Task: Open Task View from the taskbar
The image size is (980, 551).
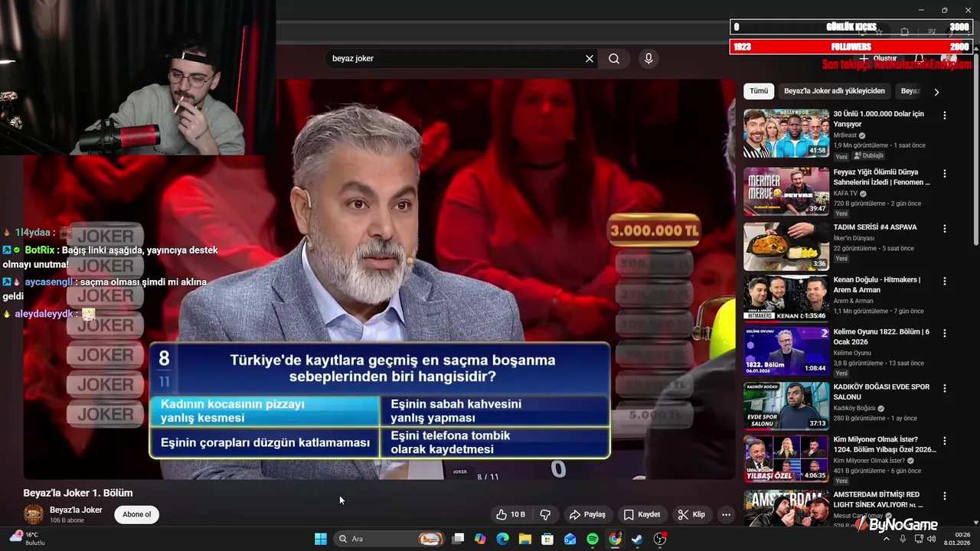Action: 458,539
